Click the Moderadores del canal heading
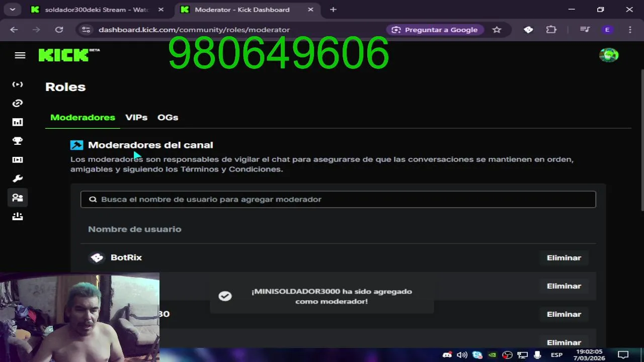This screenshot has width=644, height=362. click(x=150, y=145)
